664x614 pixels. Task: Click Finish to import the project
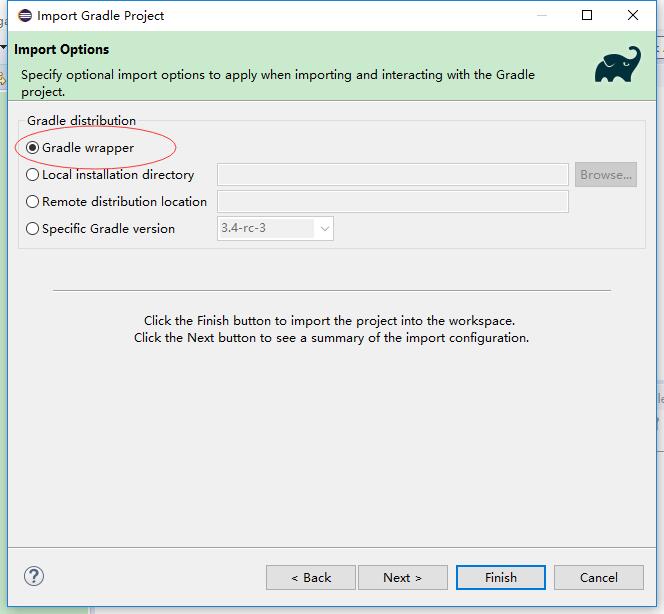point(501,577)
